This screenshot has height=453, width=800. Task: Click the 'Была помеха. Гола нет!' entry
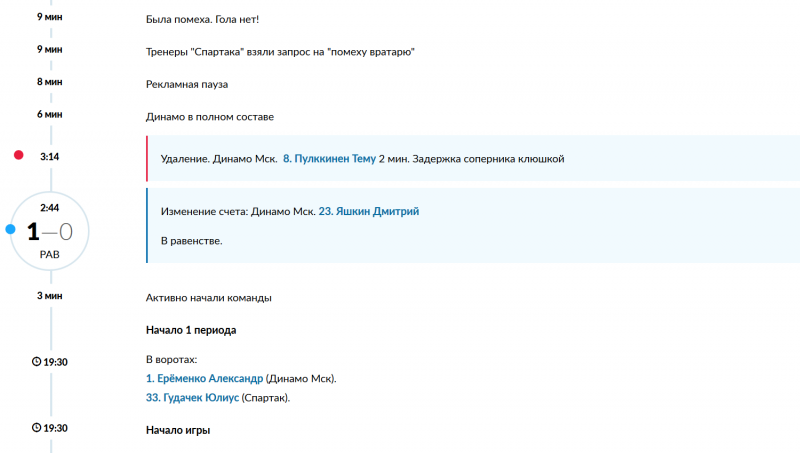tap(202, 19)
